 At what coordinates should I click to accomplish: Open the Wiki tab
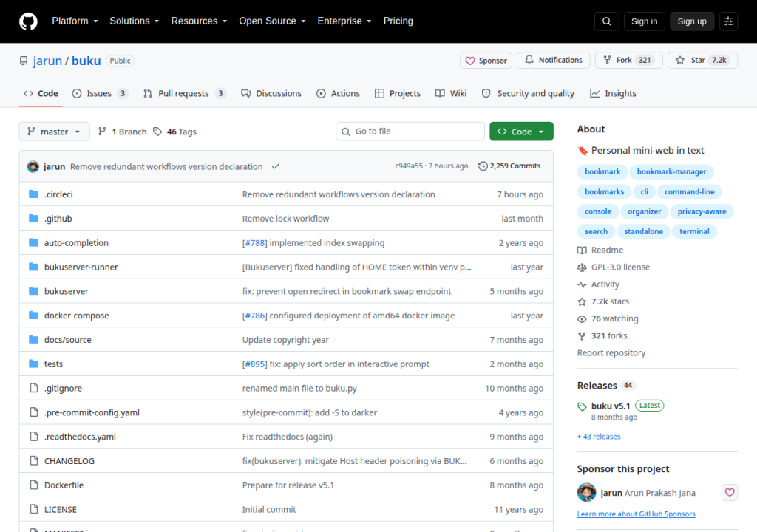[451, 93]
